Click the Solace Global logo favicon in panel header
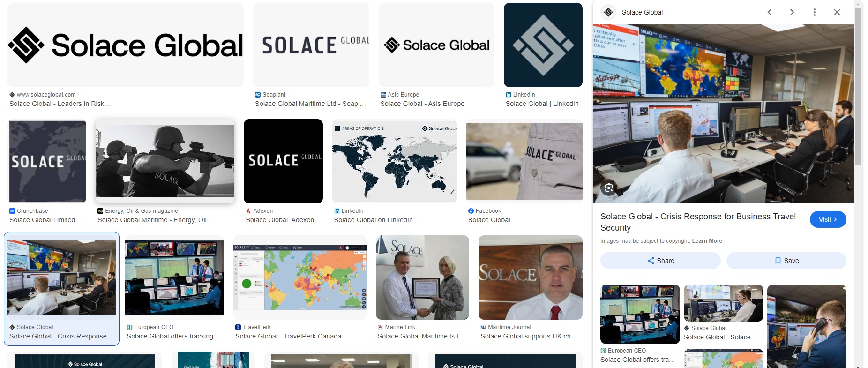The width and height of the screenshot is (868, 368). click(608, 12)
